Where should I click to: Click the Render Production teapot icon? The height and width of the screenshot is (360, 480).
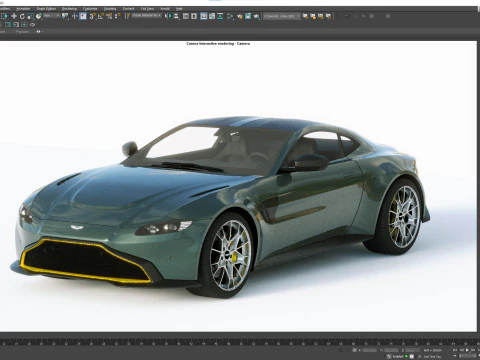coord(256,16)
